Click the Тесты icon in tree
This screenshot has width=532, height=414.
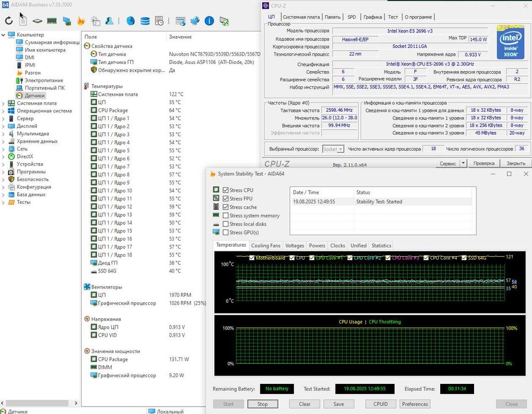pyautogui.click(x=11, y=202)
